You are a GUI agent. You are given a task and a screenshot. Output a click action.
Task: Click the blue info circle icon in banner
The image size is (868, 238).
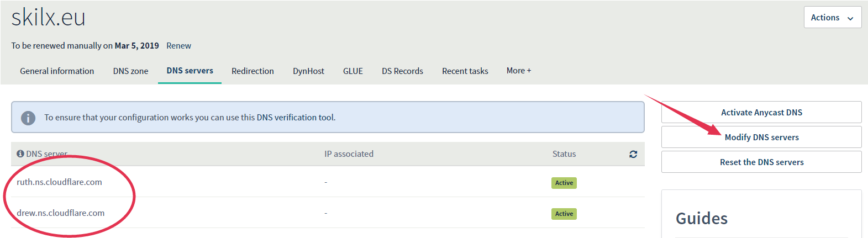pos(28,118)
